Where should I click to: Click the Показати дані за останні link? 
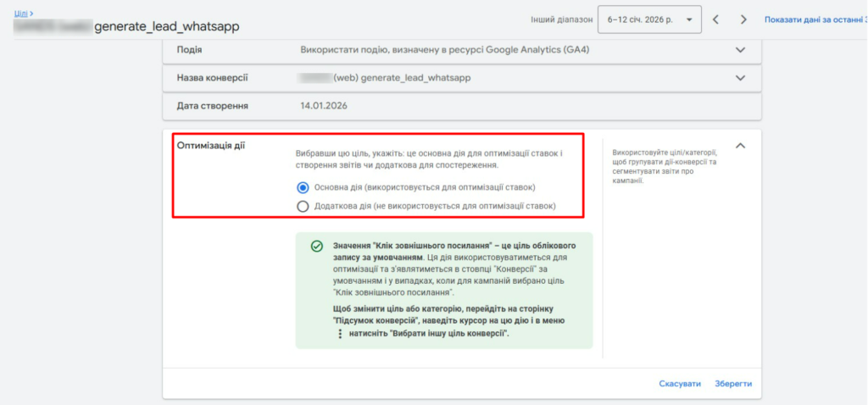815,19
